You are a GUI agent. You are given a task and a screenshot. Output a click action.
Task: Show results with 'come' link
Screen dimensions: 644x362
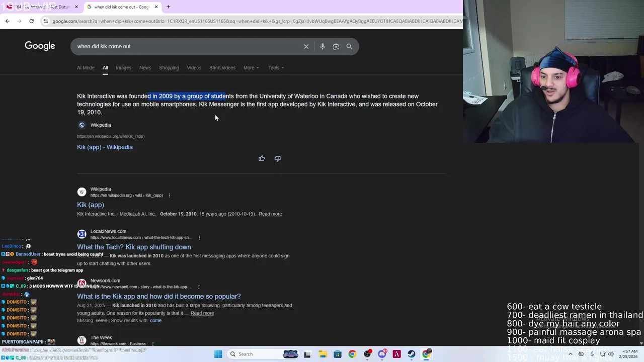tap(155, 321)
